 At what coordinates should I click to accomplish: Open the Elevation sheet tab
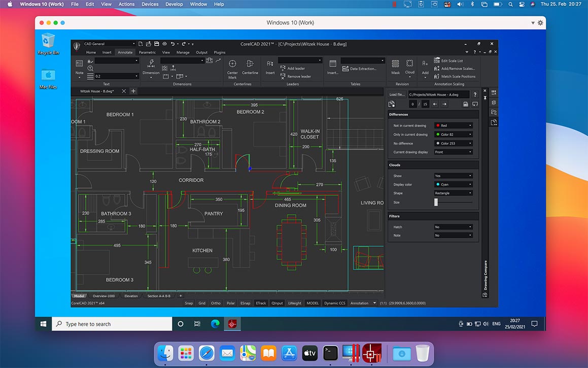(x=131, y=296)
